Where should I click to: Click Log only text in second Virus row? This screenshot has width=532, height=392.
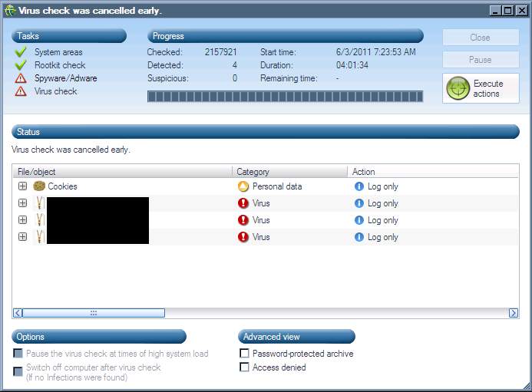coord(383,220)
